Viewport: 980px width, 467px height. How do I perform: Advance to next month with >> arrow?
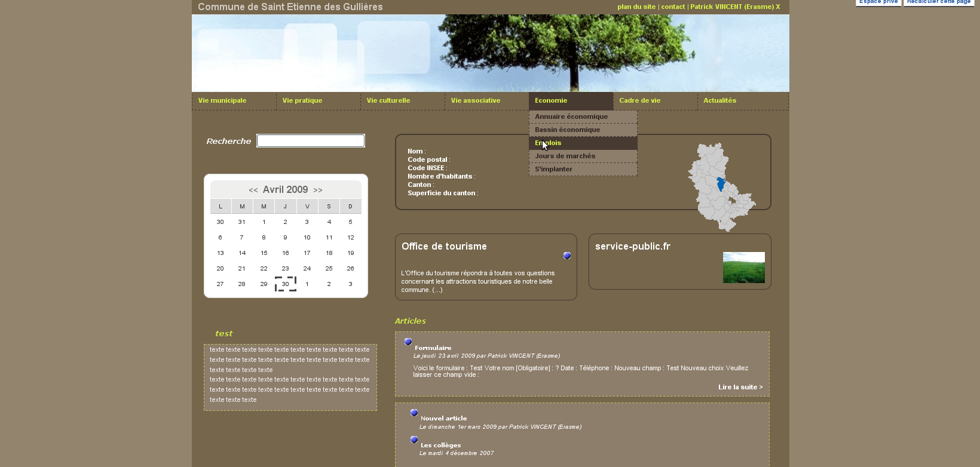tap(318, 191)
